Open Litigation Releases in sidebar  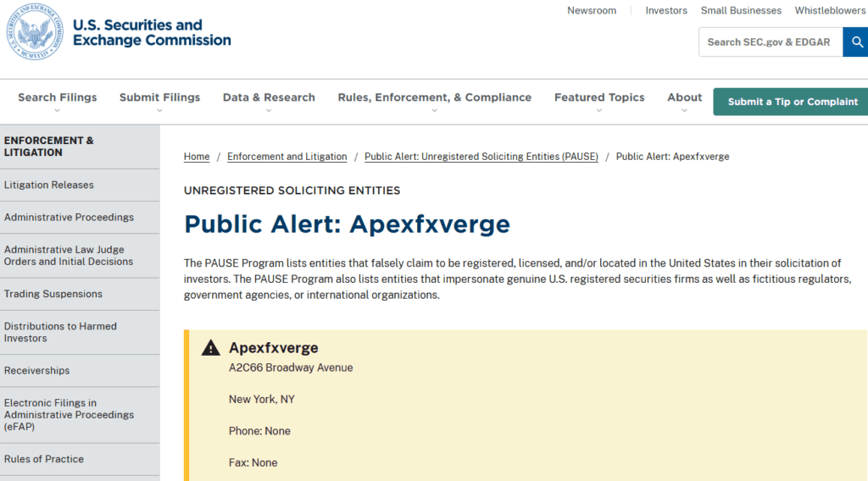pos(48,185)
